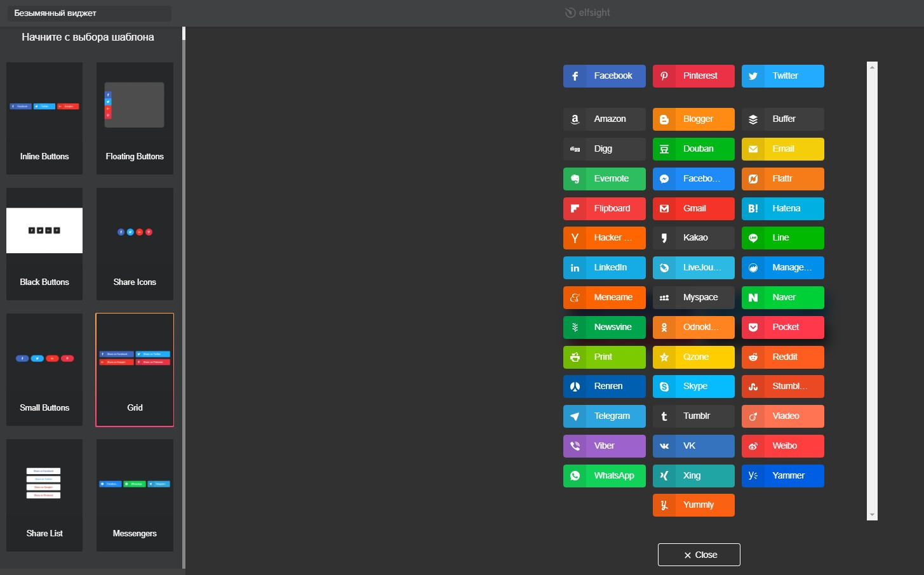Screen dimensions: 924x575
Task: Click the widget name field 'Безымянный виджет'
Action: (89, 13)
